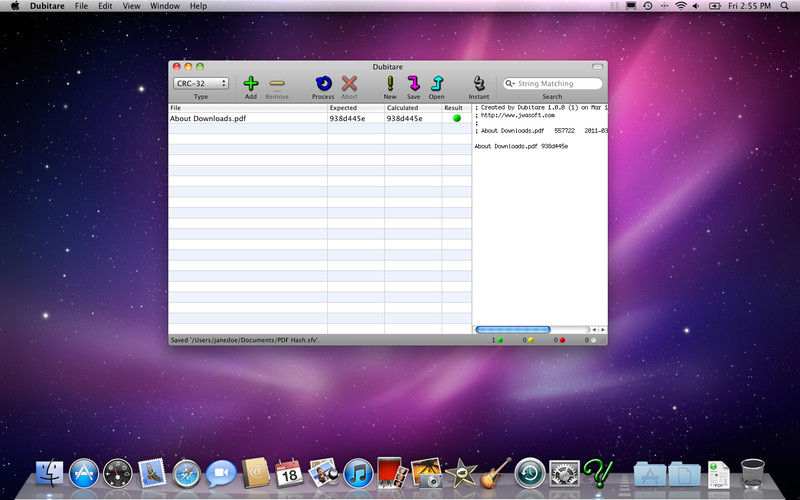Click the battery status icon in menu bar
The height and width of the screenshot is (500, 800).
tap(715, 6)
